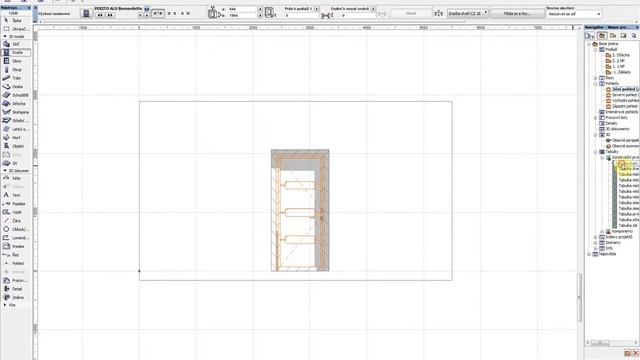Screen dimensions: 640x360
Task: Collapse the Tabulky tree node
Action: (596, 152)
